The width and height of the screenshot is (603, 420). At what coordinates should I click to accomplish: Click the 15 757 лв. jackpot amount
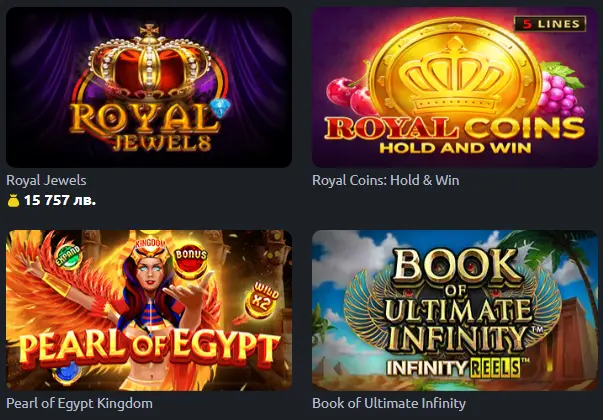pyautogui.click(x=60, y=200)
